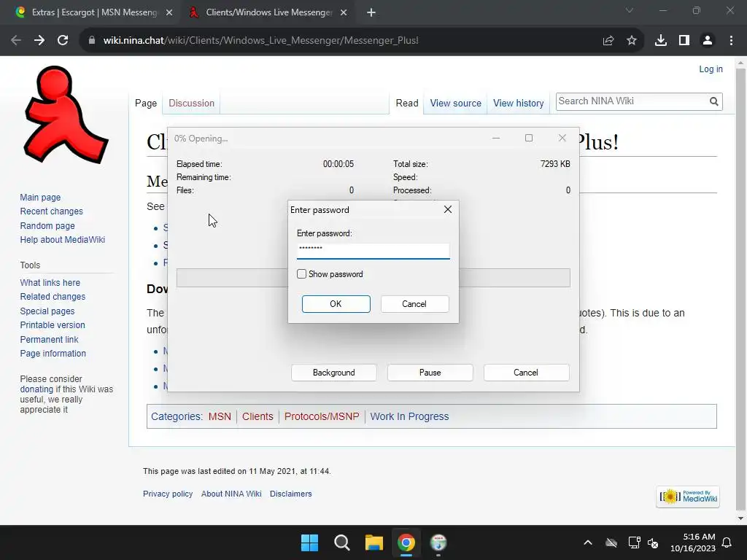The image size is (747, 560).
Task: Open File Explorer from taskbar
Action: click(374, 542)
